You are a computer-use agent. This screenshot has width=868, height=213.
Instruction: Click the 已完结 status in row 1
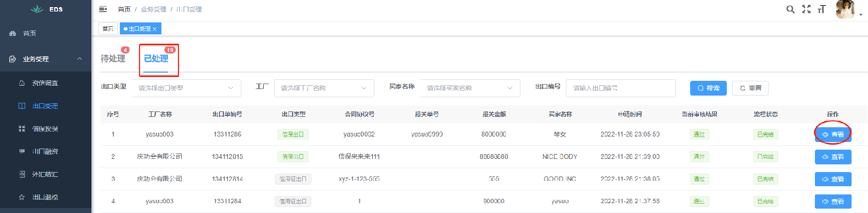point(765,134)
